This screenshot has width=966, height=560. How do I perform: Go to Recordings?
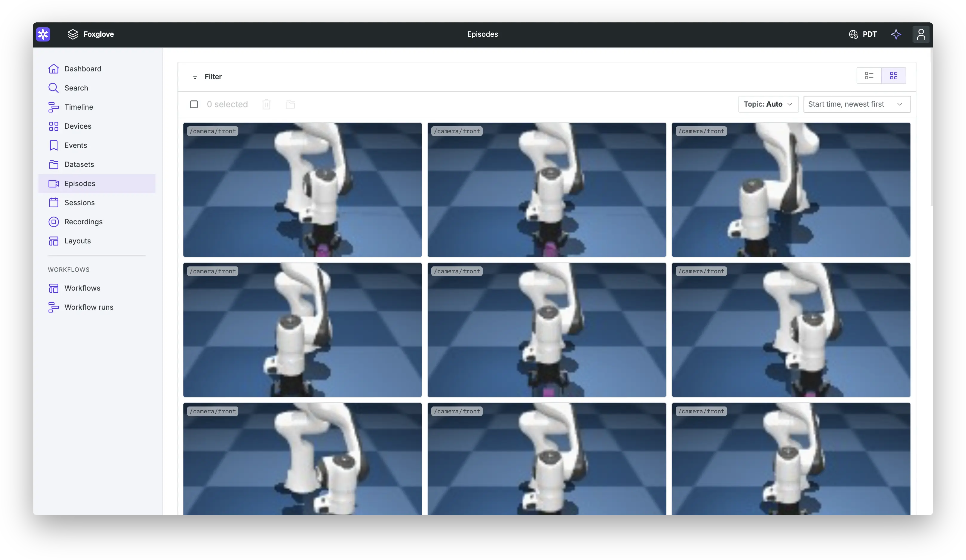click(96, 222)
